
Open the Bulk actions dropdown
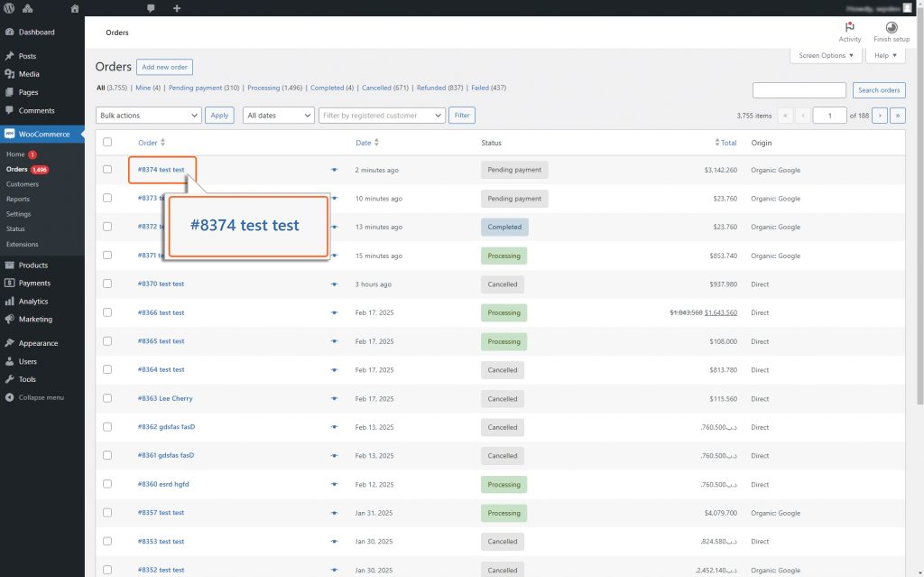coord(149,116)
